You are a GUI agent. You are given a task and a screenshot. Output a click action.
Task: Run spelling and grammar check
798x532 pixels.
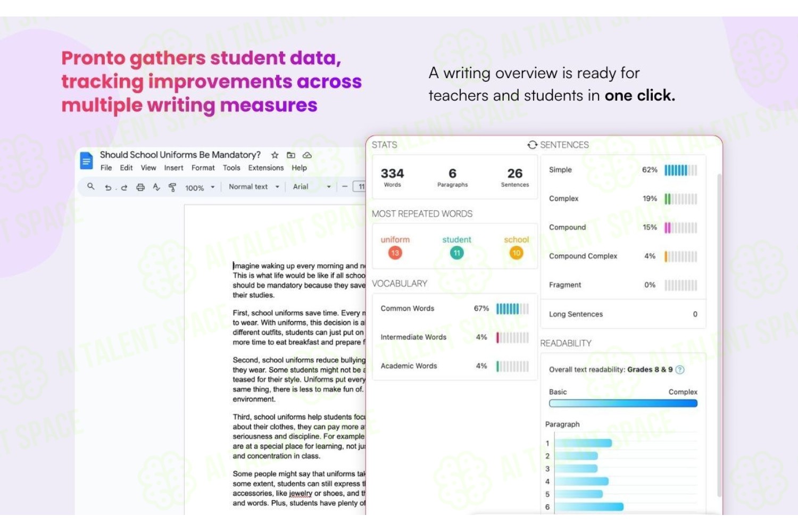click(x=156, y=187)
